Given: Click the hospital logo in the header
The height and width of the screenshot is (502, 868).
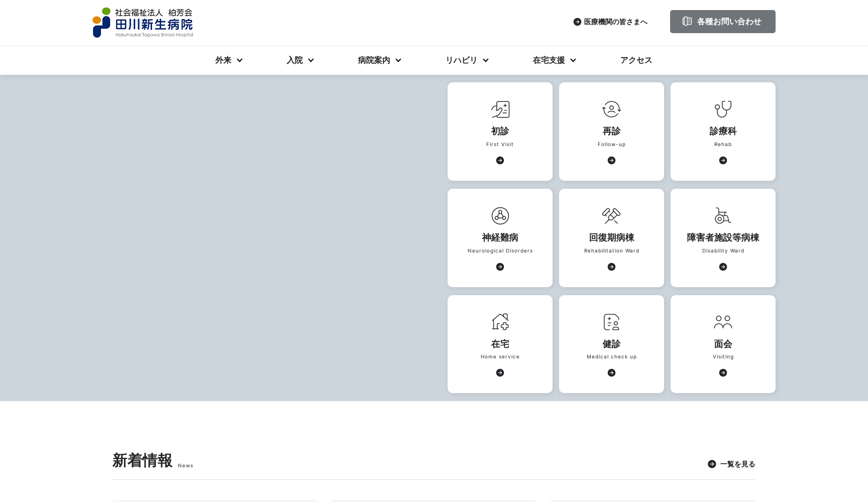Looking at the screenshot, I should tap(143, 22).
